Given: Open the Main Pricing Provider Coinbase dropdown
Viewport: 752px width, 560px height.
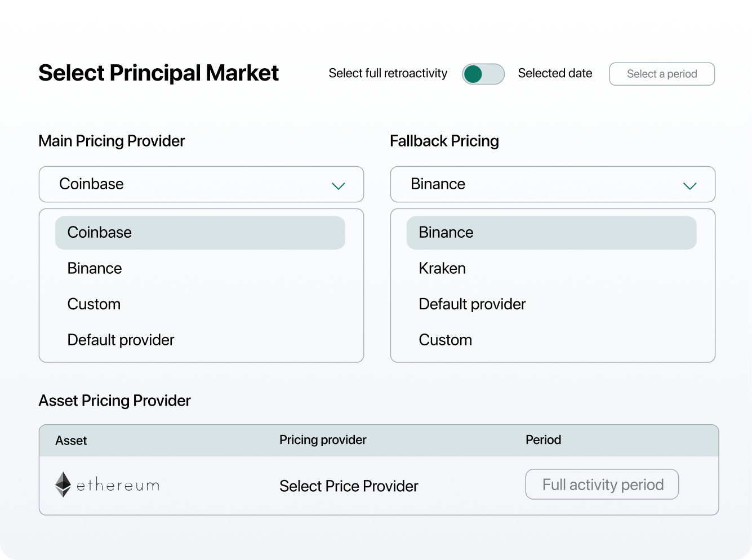Looking at the screenshot, I should [x=201, y=184].
